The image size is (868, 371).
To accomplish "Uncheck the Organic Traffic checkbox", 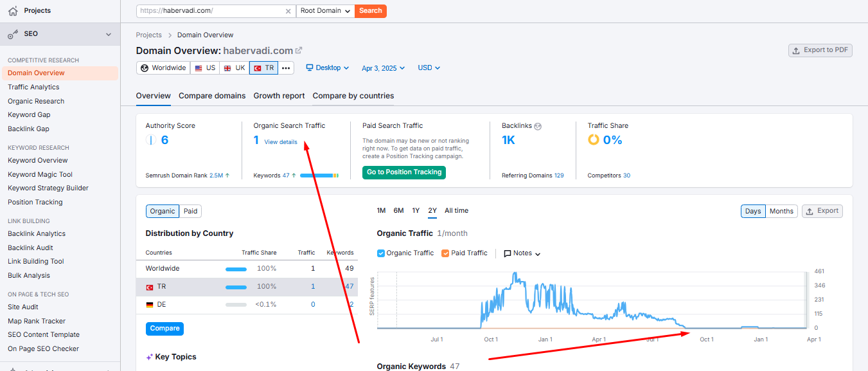I will (x=381, y=253).
